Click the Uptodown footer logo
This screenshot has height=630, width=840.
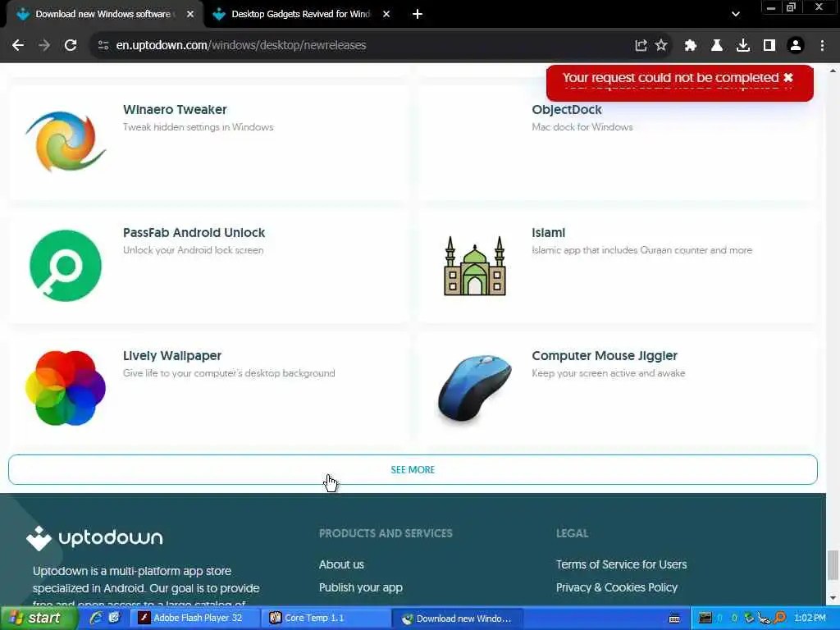pos(94,538)
